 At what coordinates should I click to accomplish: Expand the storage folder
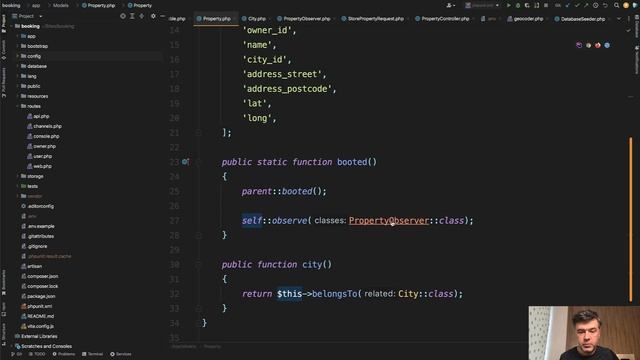(x=17, y=176)
